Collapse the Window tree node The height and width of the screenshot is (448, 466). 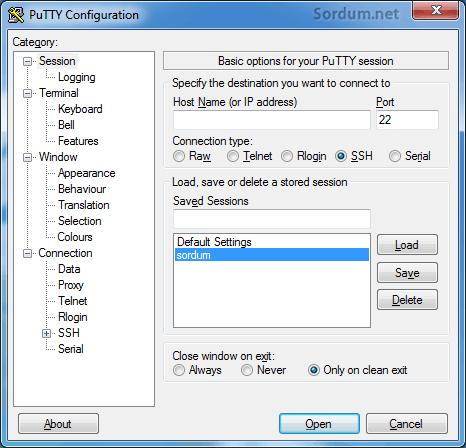[27, 157]
